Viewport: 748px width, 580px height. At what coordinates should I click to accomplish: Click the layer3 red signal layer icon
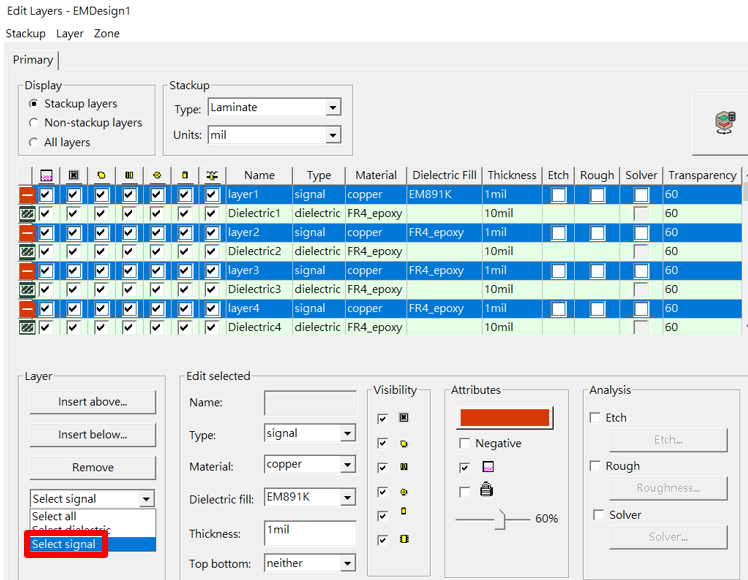point(27,270)
